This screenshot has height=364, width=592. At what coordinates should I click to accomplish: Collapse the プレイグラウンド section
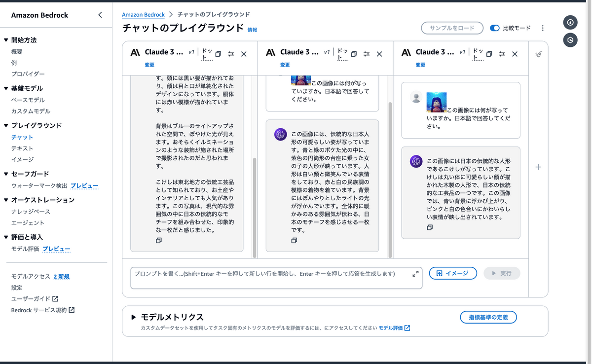[x=6, y=125]
